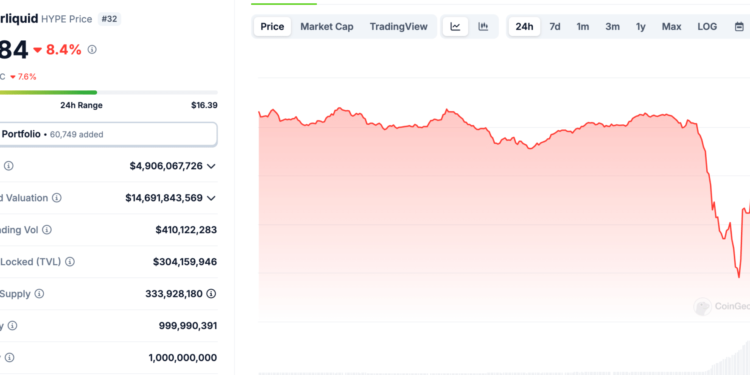Click the 1,000,000,000 max supply value
The height and width of the screenshot is (375, 750).
[183, 357]
